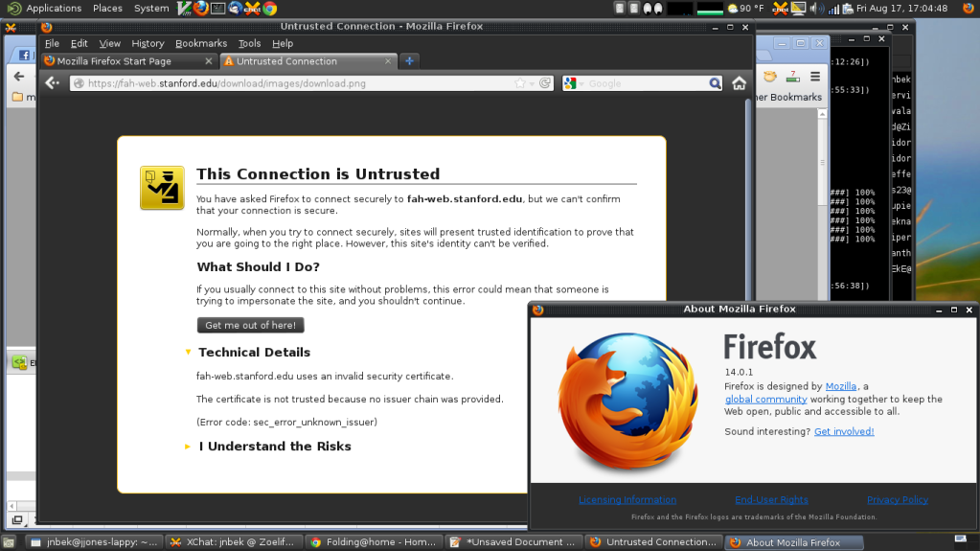Click the Firefox icon at panel's right end
Screen dimensions: 980x551
point(969,8)
